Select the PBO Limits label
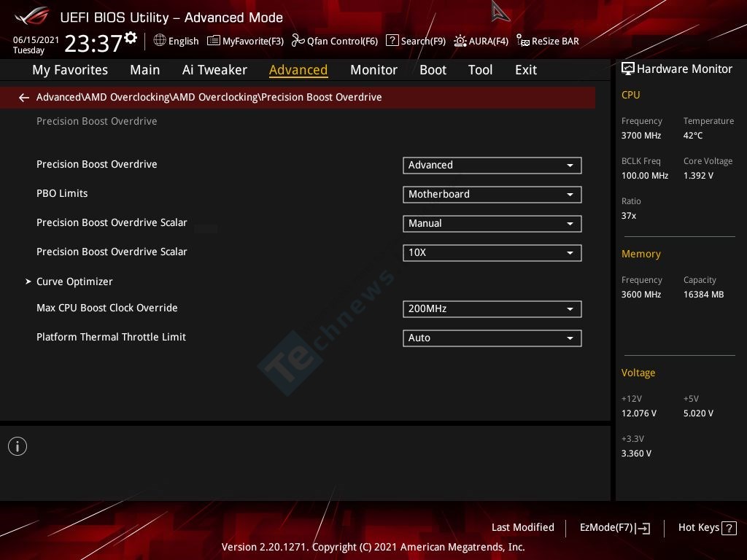The image size is (747, 560). (62, 193)
